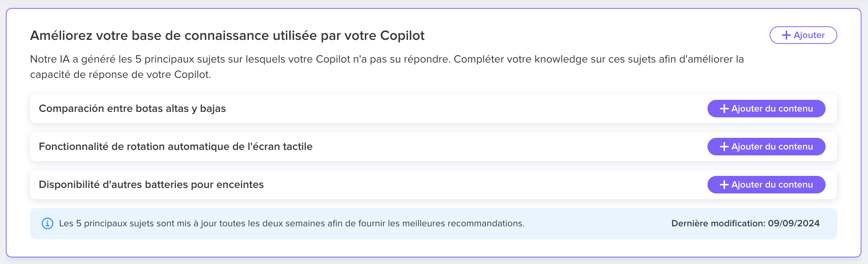Click the Ajouter du contenu label in the last row
Viewport: 868px width, 264px height.
click(772, 185)
